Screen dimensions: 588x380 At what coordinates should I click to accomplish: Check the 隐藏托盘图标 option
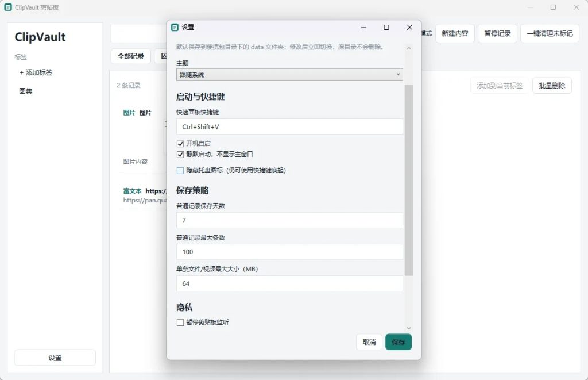[180, 171]
